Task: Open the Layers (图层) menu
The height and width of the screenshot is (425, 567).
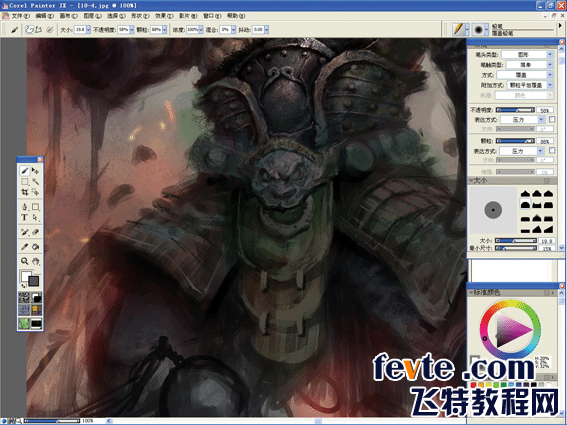Action: coord(92,16)
